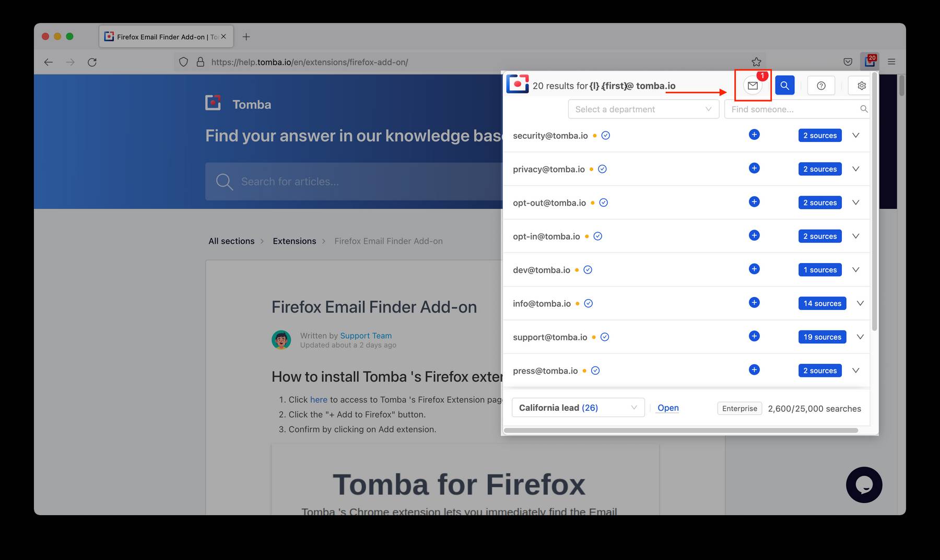Expand the opt-out@tomba.io row chevron
This screenshot has width=940, height=560.
point(855,202)
